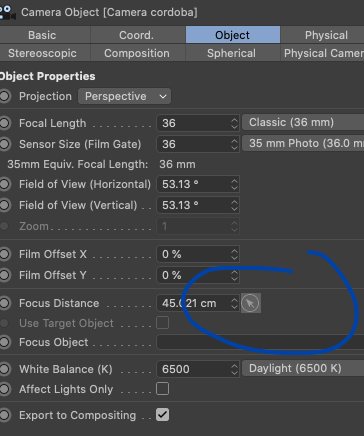Toggle the Sensor Size keyframe circle

point(5,144)
